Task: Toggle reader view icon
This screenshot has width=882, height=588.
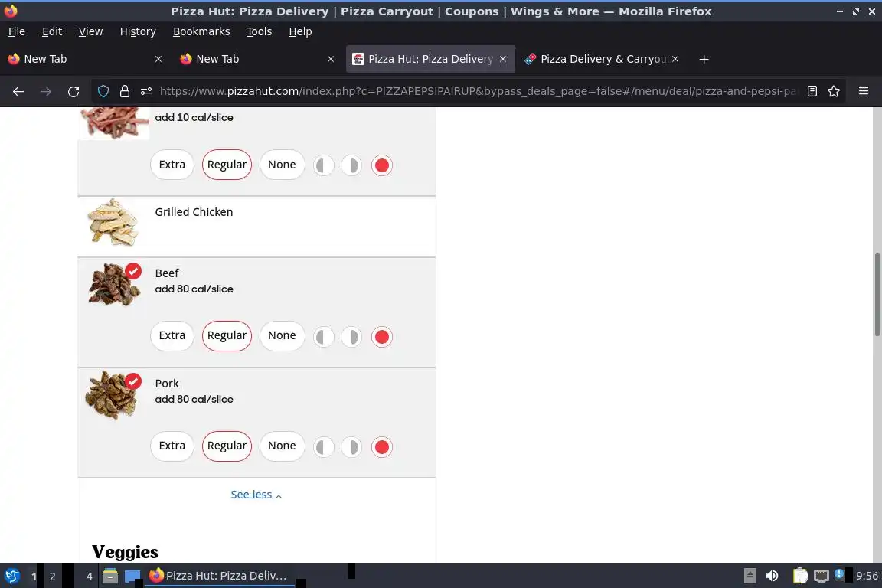Action: click(812, 91)
